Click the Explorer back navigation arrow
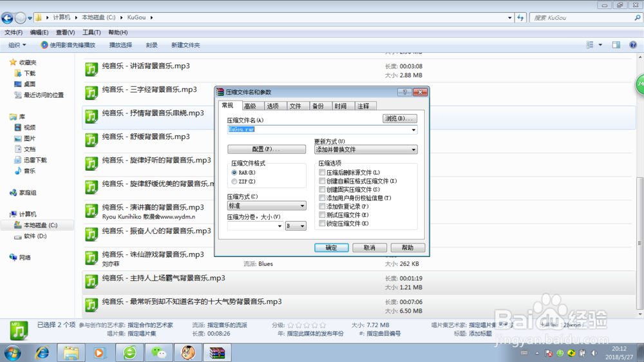 [x=7, y=17]
